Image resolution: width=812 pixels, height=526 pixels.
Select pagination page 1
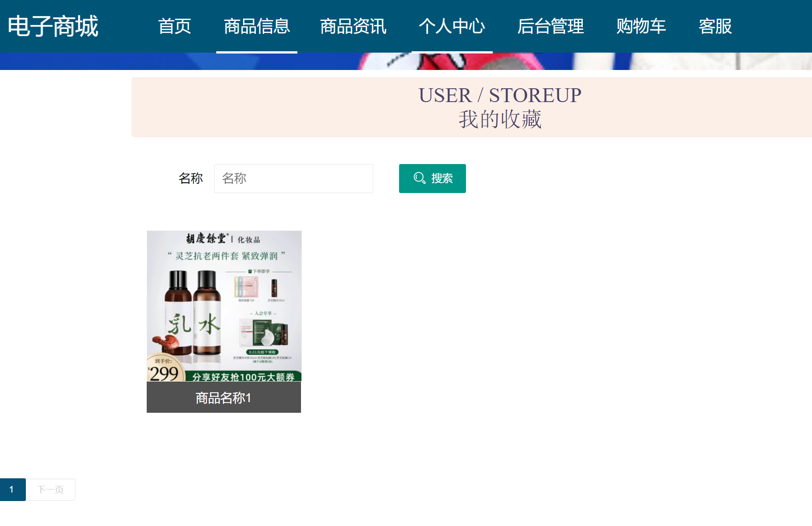tap(13, 489)
